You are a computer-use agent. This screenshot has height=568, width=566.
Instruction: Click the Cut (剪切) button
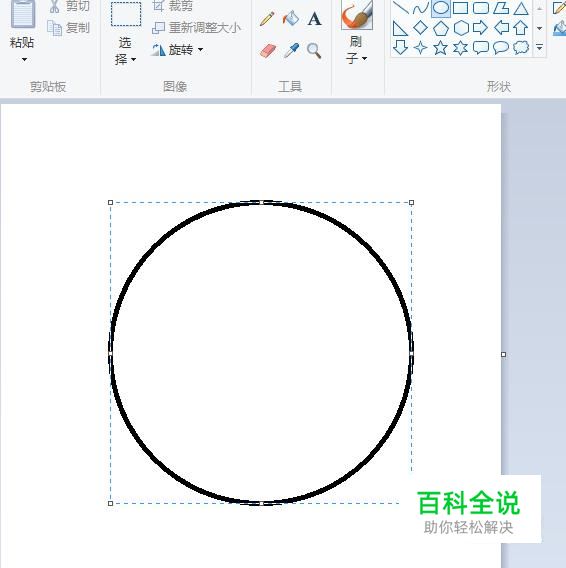(x=69, y=6)
